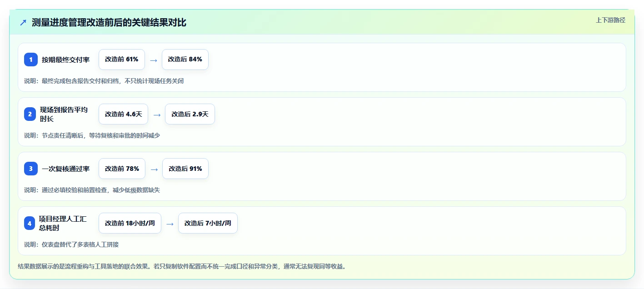
Task: Select the 改造后 7小时/周 chip
Action: pos(208,223)
